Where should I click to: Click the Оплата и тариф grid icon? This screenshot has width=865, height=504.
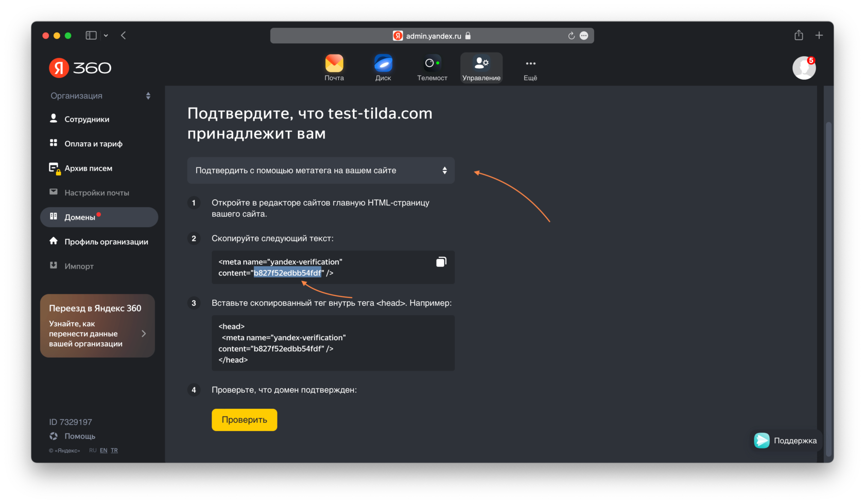(54, 143)
